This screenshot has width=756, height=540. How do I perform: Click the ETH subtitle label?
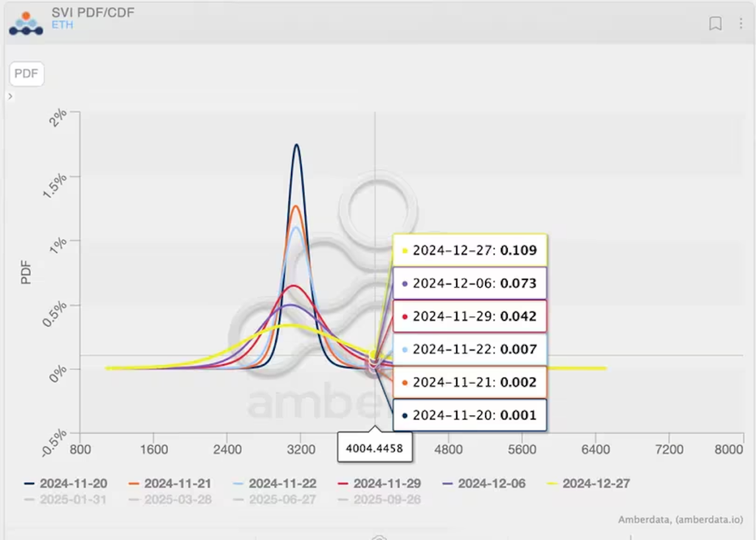click(x=62, y=25)
